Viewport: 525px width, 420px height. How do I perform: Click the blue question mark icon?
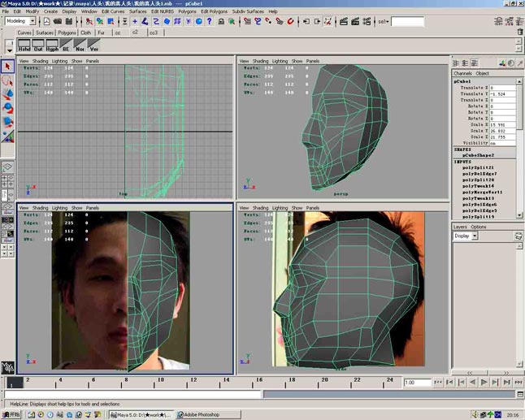(210, 21)
